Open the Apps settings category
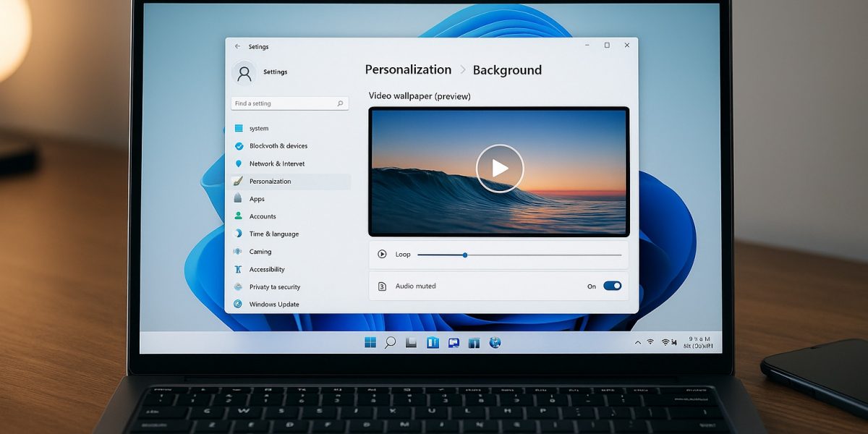868x434 pixels. coord(257,199)
